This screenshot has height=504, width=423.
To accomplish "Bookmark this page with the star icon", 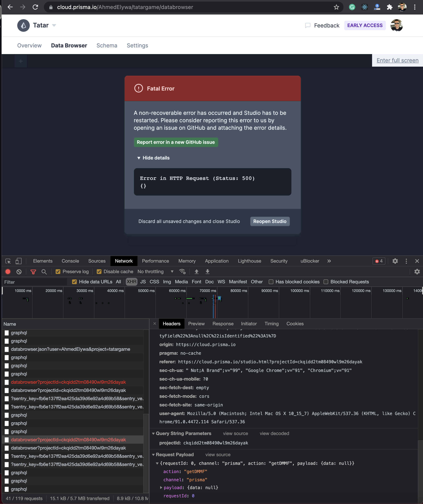I will [336, 7].
